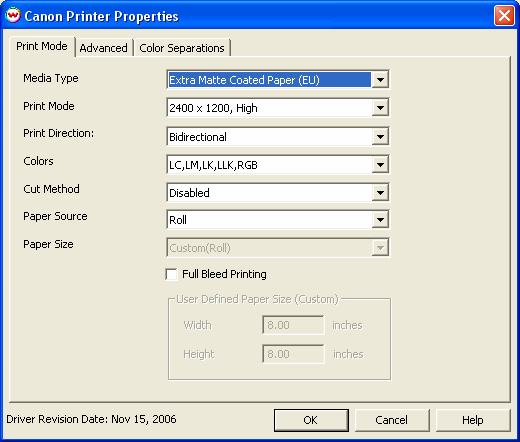The width and height of the screenshot is (520, 442).
Task: Close the Canon Printer Properties dialog
Action: 504,16
